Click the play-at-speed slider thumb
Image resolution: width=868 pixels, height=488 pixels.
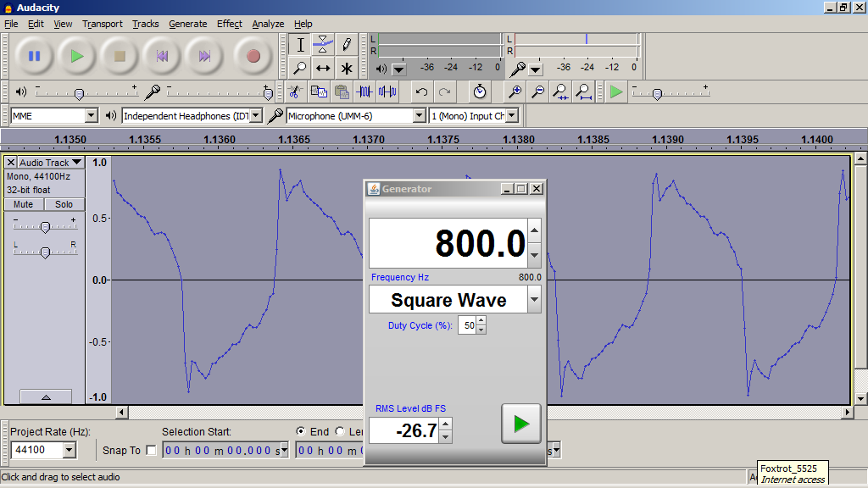pyautogui.click(x=657, y=95)
